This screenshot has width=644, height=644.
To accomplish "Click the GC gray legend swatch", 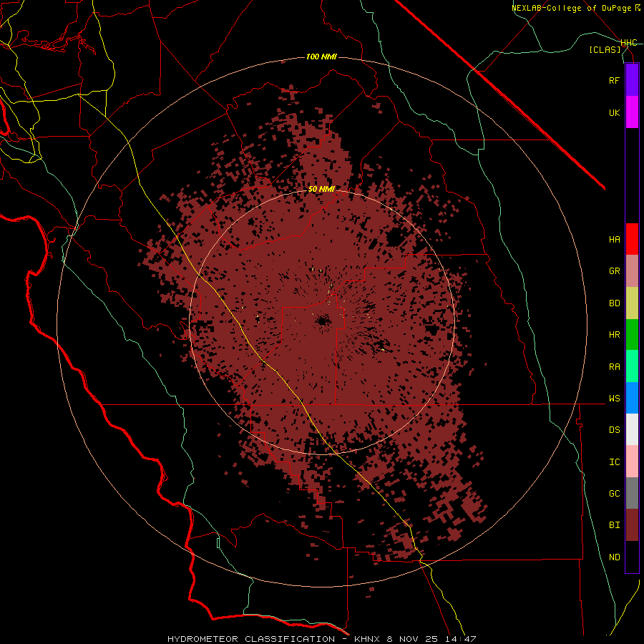I will [x=632, y=493].
